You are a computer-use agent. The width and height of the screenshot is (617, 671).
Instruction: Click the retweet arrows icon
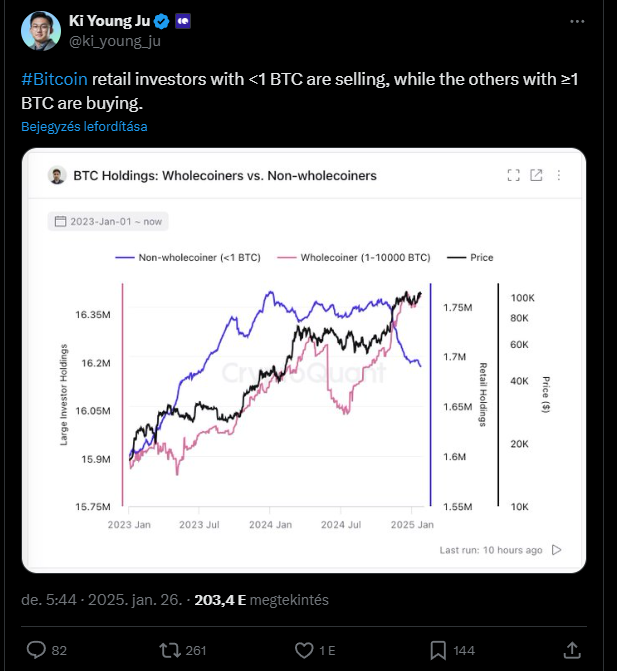coord(170,650)
